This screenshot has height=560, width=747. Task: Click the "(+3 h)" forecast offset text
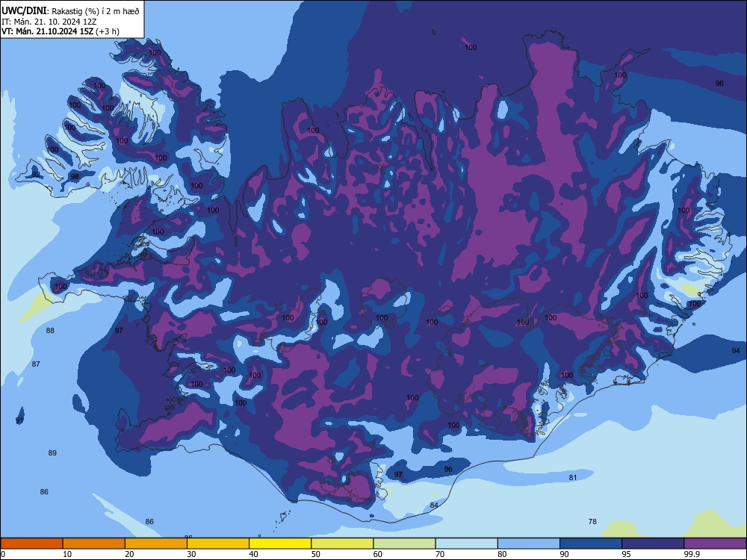click(108, 31)
